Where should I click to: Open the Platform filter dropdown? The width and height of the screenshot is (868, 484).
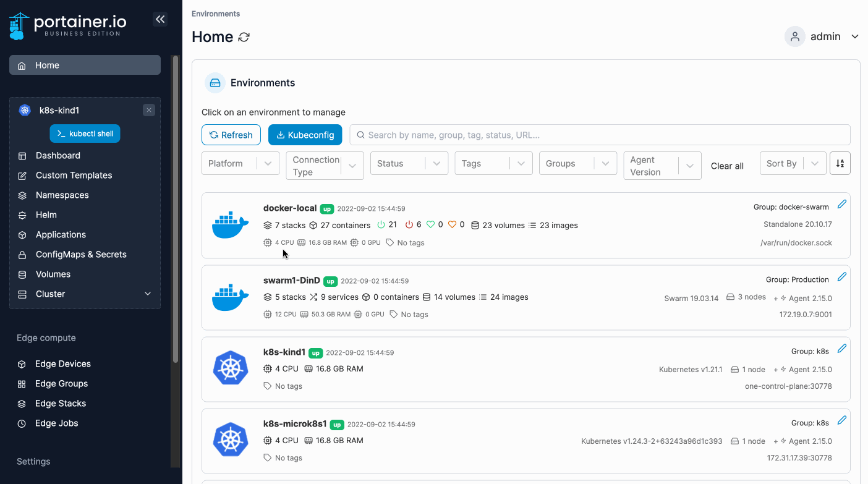[240, 163]
